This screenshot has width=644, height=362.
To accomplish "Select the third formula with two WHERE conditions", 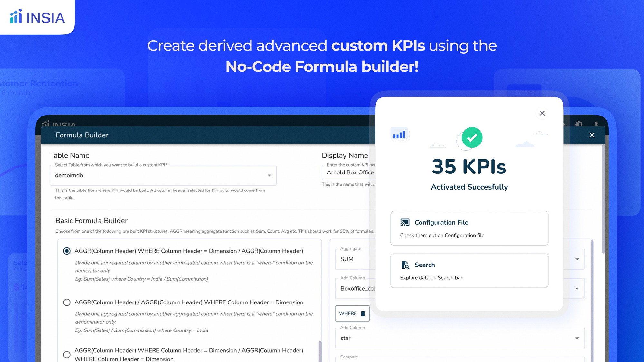I will point(67,355).
